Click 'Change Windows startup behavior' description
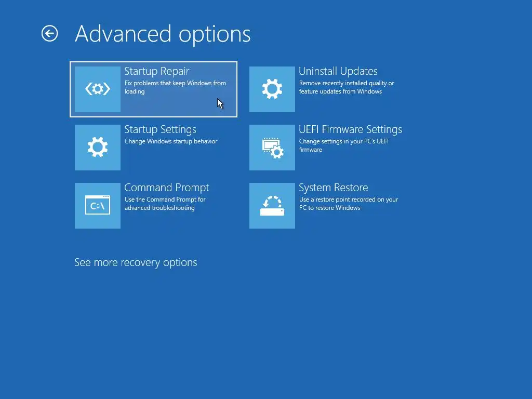Image resolution: width=532 pixels, height=399 pixels. [x=170, y=141]
